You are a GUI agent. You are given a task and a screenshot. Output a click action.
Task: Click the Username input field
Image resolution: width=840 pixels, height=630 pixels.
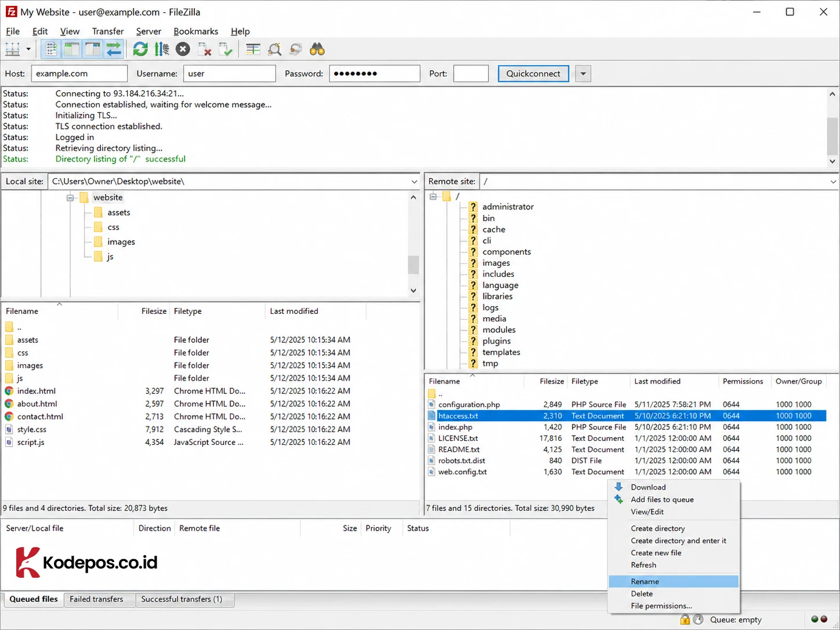click(x=230, y=74)
